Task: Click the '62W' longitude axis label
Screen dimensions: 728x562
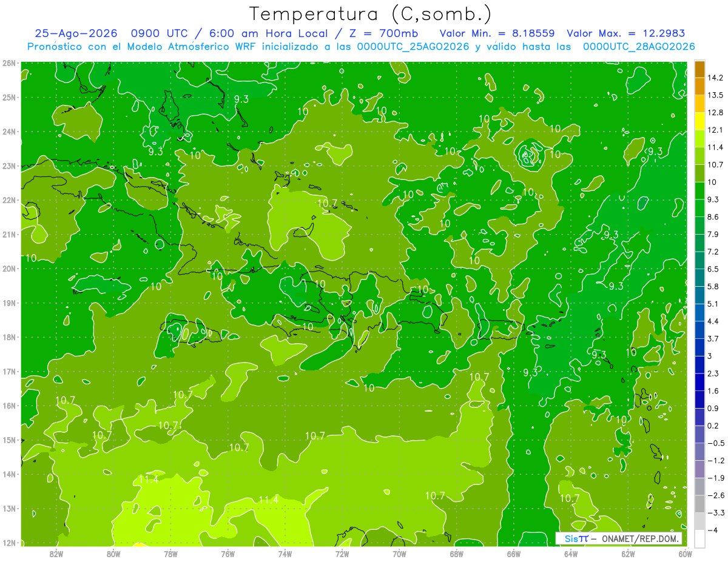Action: pos(628,554)
